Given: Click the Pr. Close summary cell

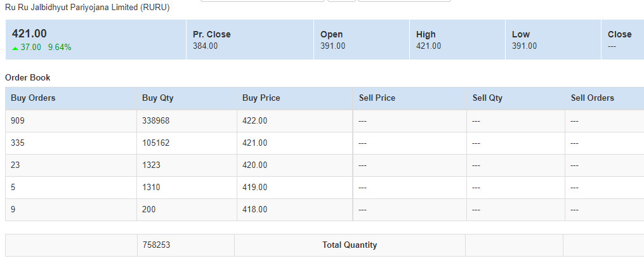Looking at the screenshot, I should pos(249,40).
